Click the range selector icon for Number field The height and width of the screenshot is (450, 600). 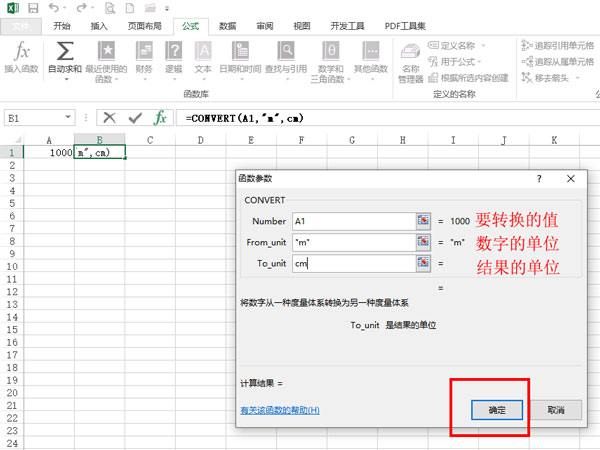click(x=424, y=221)
